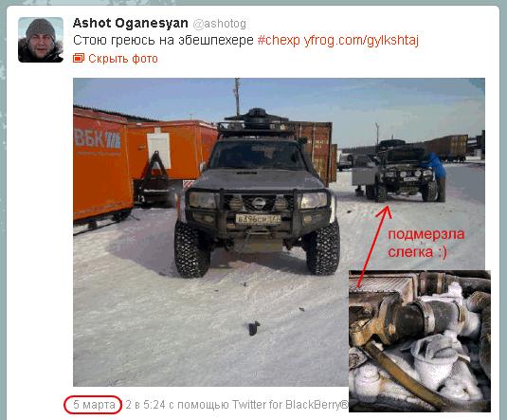The height and width of the screenshot is (420, 507).
Task: Click the photo icon beside Скрыть фото
Action: point(79,58)
